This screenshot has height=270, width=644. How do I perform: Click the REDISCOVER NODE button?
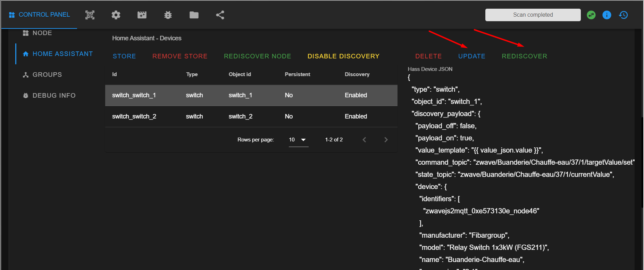[257, 56]
